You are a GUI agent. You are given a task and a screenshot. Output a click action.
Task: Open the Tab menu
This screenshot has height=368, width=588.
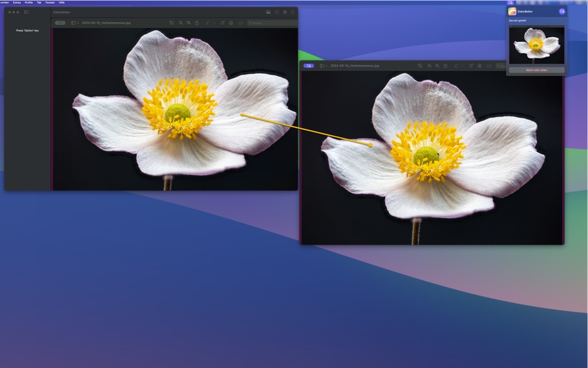coord(39,2)
